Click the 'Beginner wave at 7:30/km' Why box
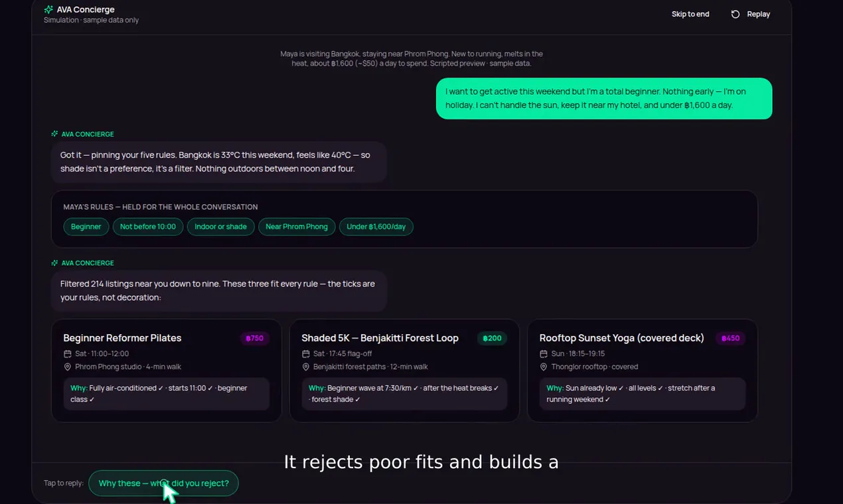 coord(404,394)
